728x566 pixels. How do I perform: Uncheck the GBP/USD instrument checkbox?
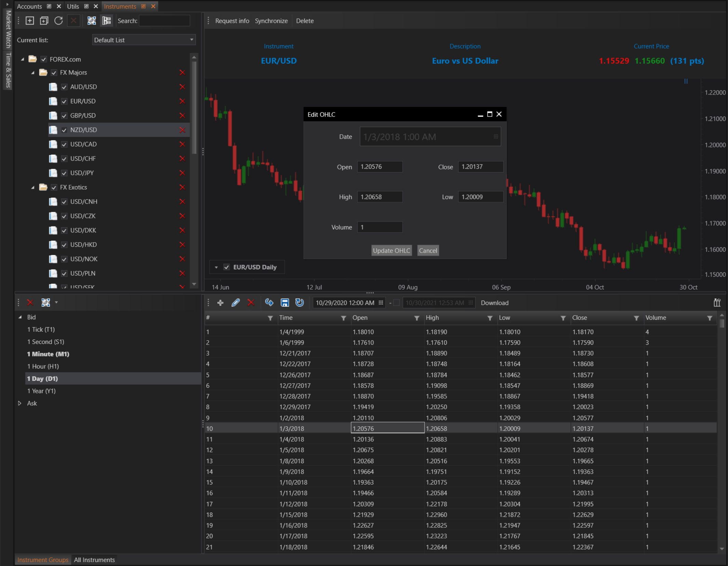pyautogui.click(x=64, y=116)
